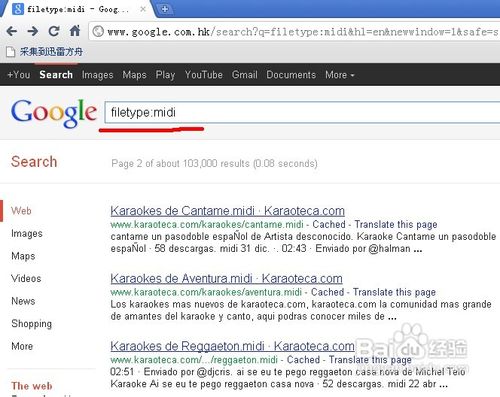Click the browser Forward arrow
This screenshot has width=500, height=397.
coord(33,31)
